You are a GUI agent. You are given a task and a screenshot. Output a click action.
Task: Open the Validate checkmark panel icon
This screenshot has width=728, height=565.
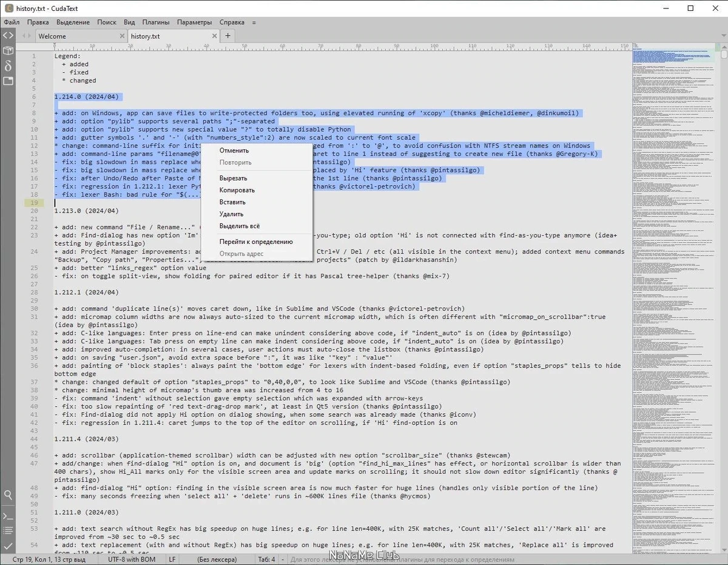pos(8,546)
